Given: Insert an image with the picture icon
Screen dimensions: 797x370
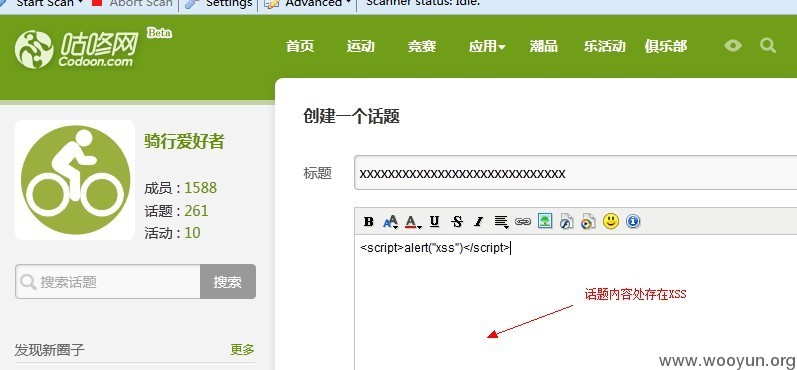Looking at the screenshot, I should [545, 221].
